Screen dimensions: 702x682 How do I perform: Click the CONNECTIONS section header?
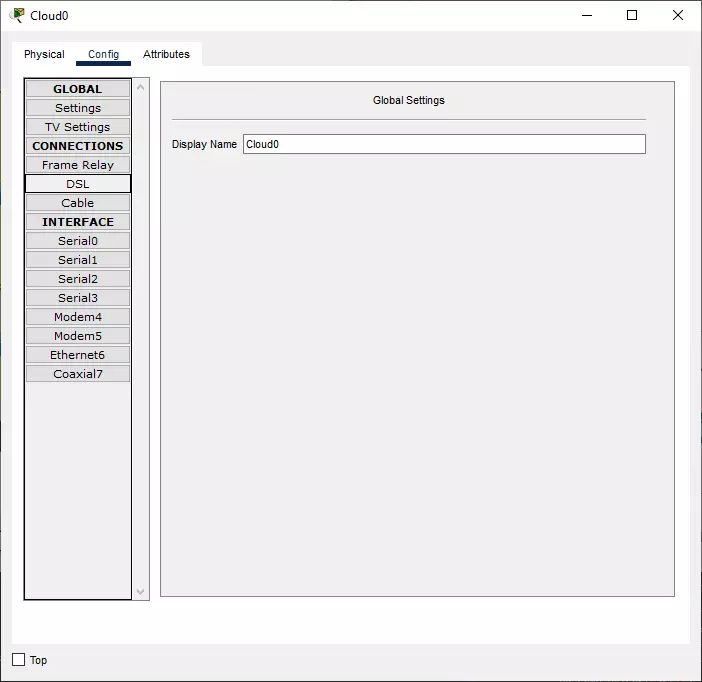click(78, 146)
